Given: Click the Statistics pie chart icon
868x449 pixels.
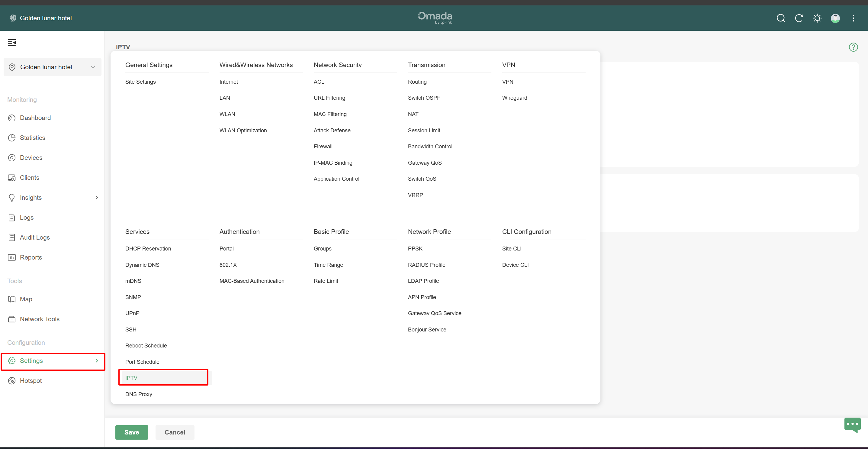Looking at the screenshot, I should (x=12, y=137).
